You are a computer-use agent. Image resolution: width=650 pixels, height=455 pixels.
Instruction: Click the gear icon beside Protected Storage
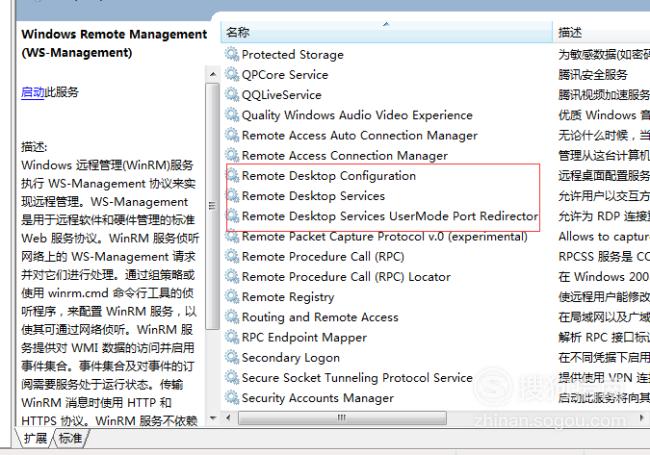(232, 54)
